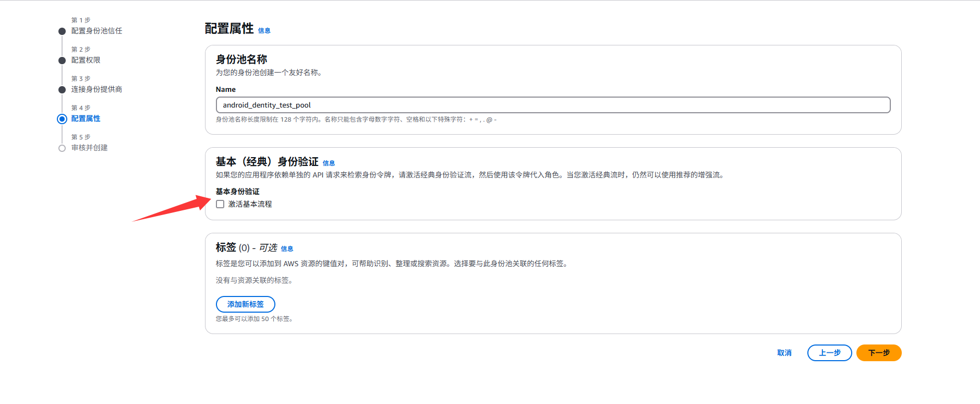Go to step 连接身份提供商
Screen dimensions: 980x404
pyautogui.click(x=96, y=89)
